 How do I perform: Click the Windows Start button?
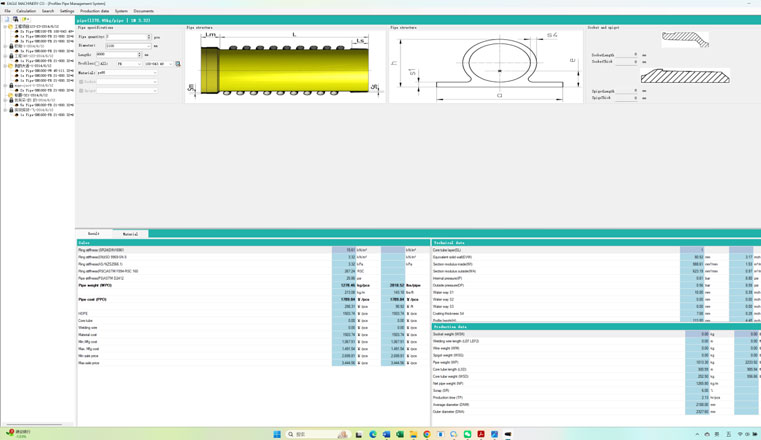pos(277,434)
